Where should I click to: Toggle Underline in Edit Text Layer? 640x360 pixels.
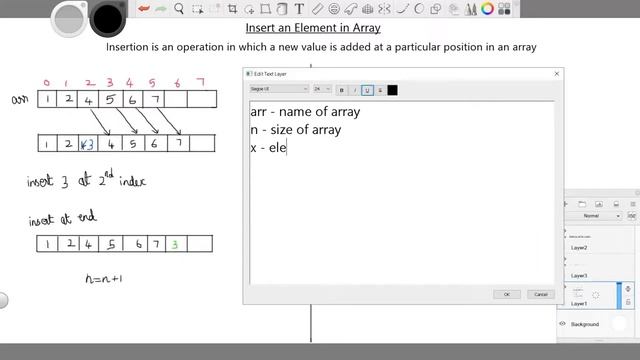coord(367,90)
